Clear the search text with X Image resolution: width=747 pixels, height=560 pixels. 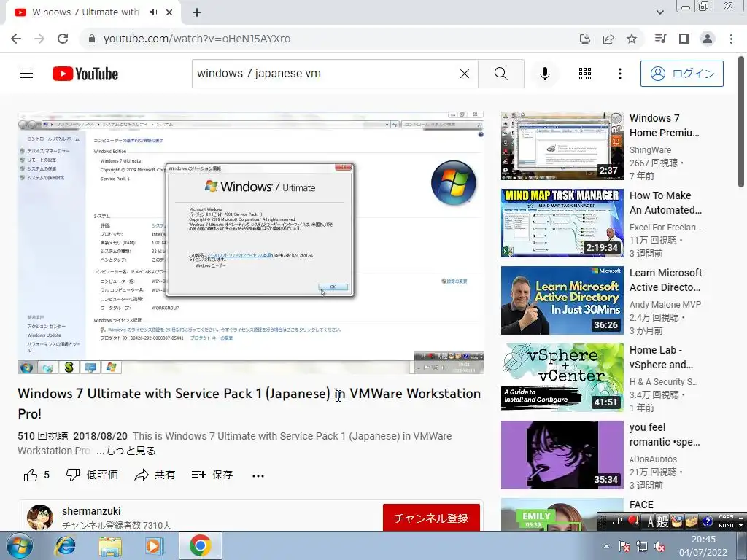(465, 74)
